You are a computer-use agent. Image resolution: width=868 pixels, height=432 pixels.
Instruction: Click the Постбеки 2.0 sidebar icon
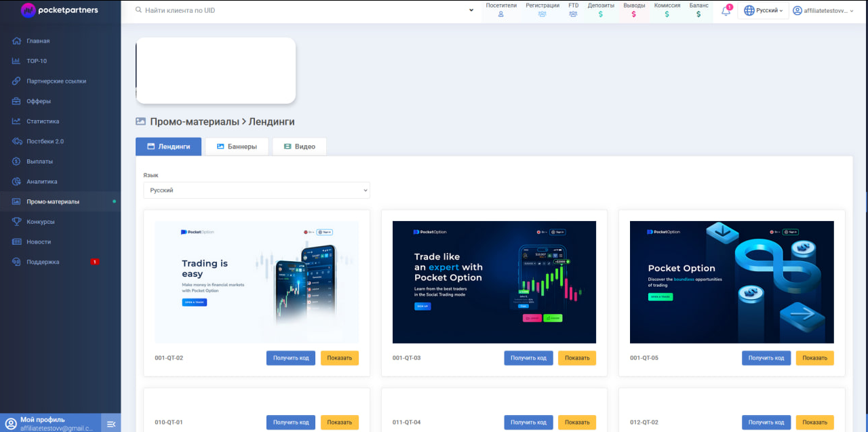pos(17,142)
